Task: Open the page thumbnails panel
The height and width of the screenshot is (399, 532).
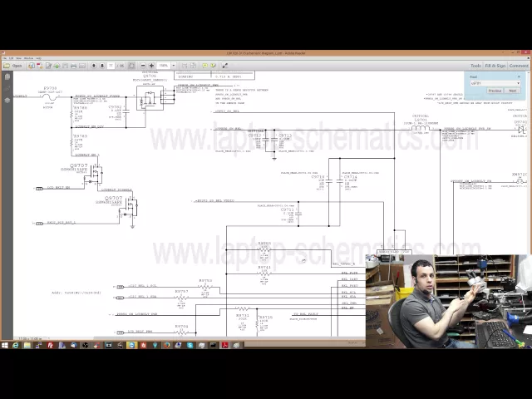Action: pyautogui.click(x=7, y=76)
